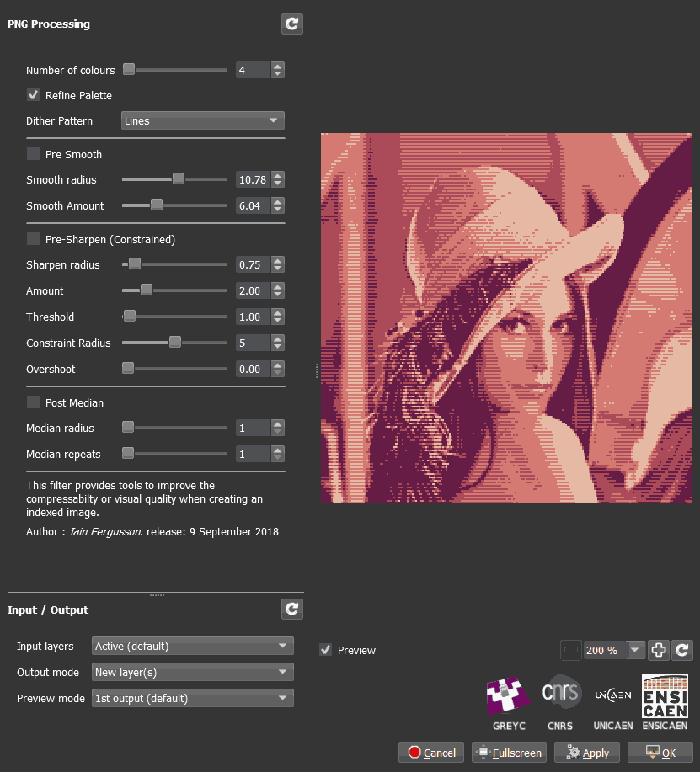Click the Overshoot value 0.00 field
This screenshot has width=700, height=772.
click(254, 369)
